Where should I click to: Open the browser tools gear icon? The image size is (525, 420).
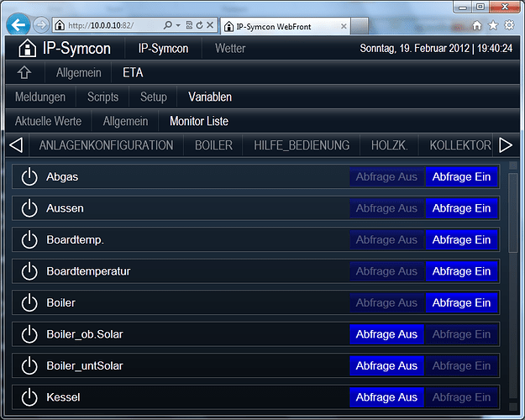point(509,25)
